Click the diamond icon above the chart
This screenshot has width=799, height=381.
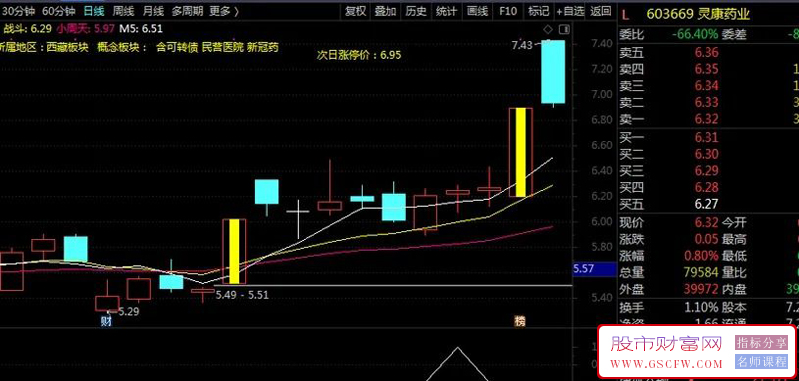[548, 29]
